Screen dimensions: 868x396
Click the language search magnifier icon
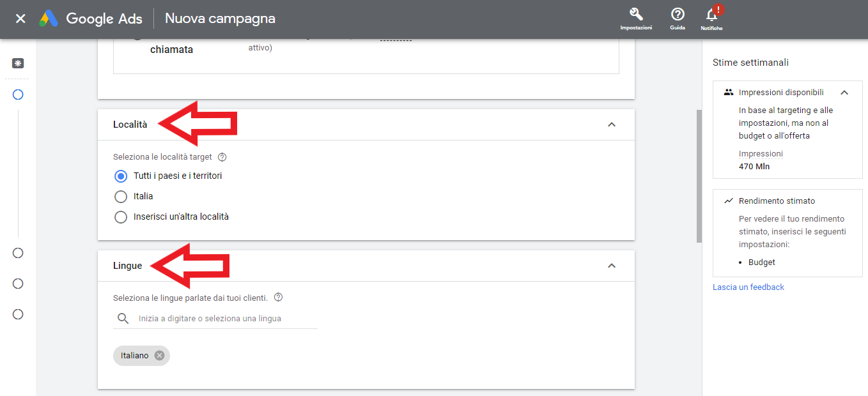coord(123,318)
